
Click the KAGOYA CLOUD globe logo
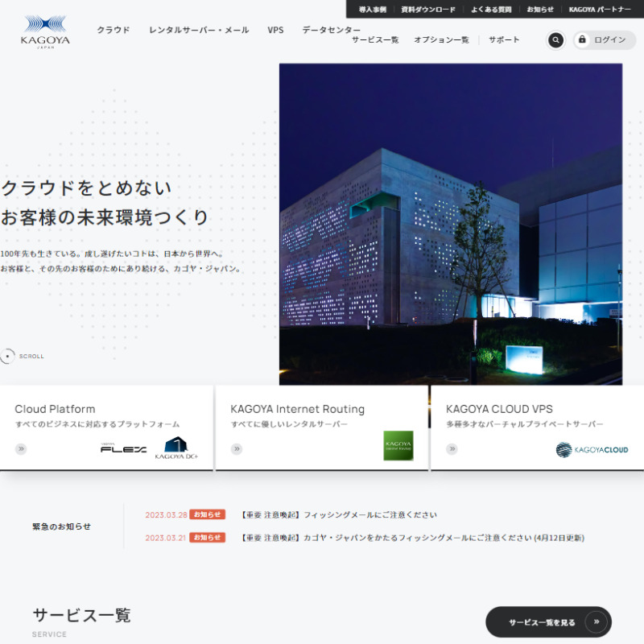[x=592, y=450]
